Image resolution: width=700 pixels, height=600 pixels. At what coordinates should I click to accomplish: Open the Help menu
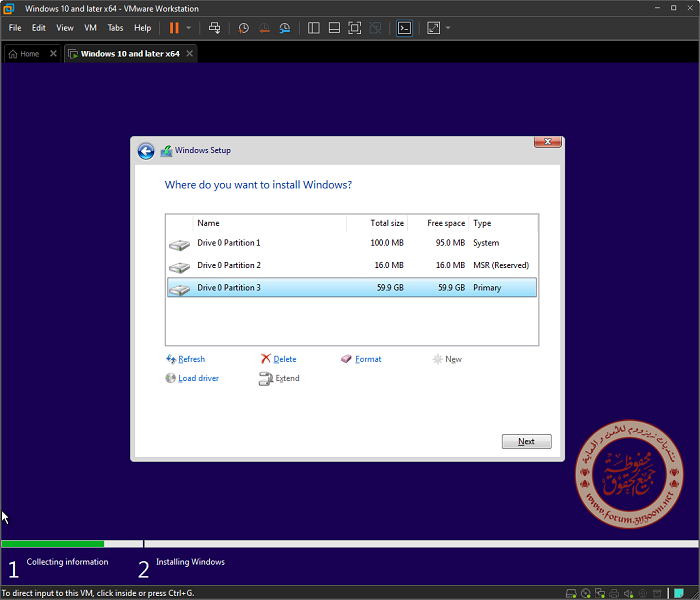(x=142, y=28)
